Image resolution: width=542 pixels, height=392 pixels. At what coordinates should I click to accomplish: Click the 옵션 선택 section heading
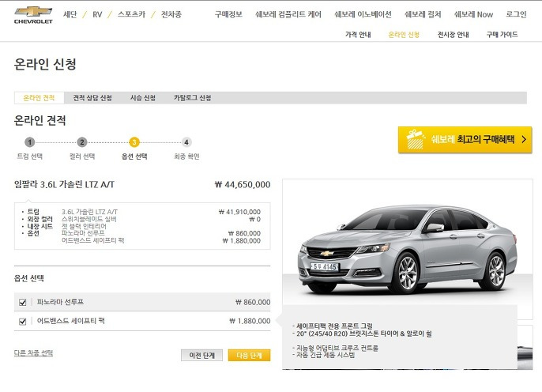[29, 278]
